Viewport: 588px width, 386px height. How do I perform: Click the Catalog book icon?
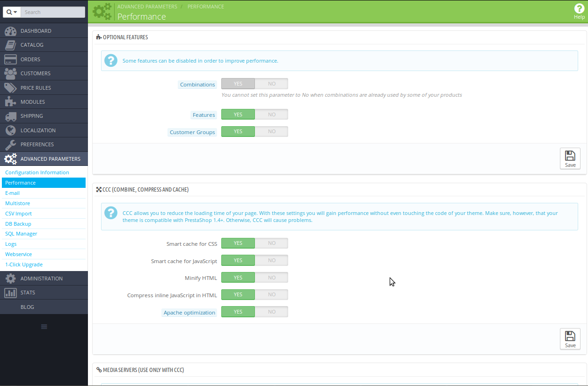pyautogui.click(x=10, y=45)
